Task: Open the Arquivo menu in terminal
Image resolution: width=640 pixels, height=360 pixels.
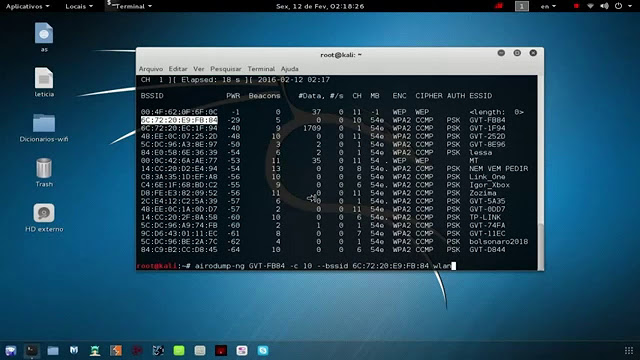Action: click(151, 69)
